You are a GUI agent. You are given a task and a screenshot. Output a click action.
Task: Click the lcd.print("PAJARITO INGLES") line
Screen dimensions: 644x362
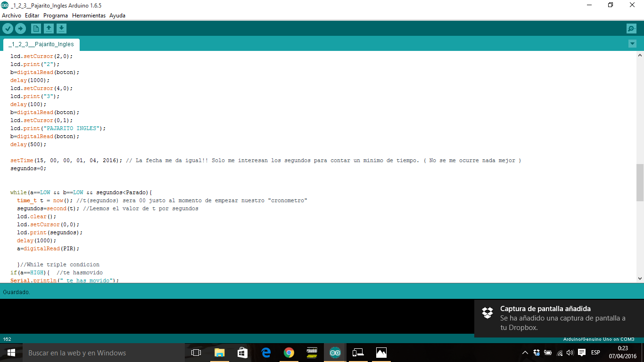tap(58, 128)
